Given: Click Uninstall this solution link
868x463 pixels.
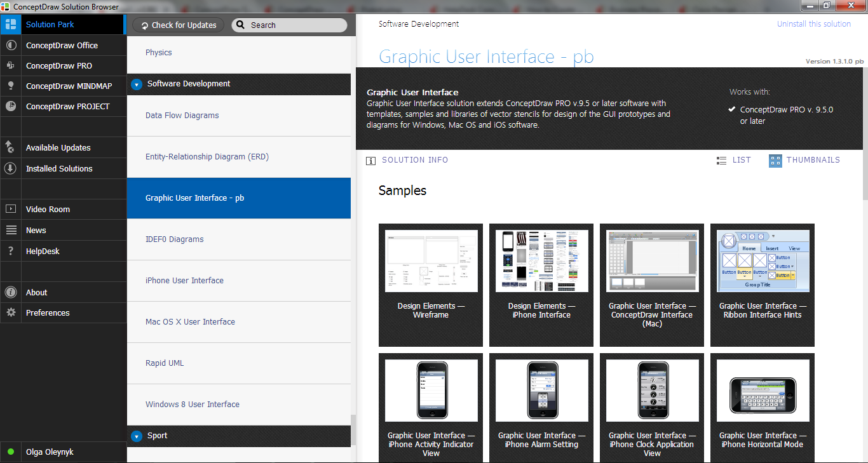Looking at the screenshot, I should click(813, 24).
